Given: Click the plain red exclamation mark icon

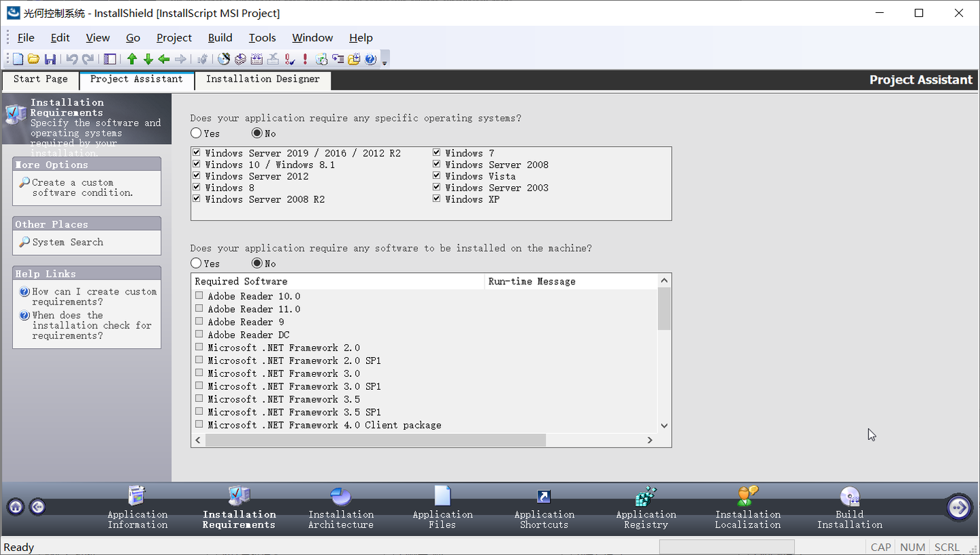Looking at the screenshot, I should coord(306,59).
